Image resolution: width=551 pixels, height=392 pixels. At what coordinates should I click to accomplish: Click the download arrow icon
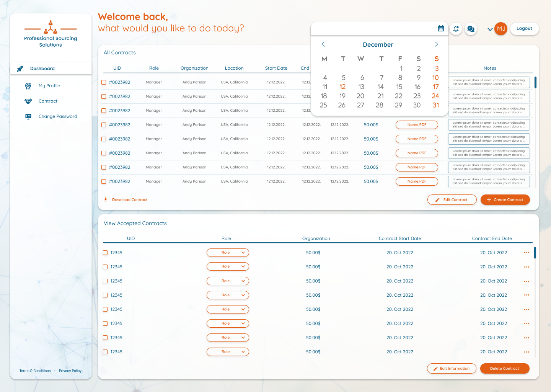point(106,199)
